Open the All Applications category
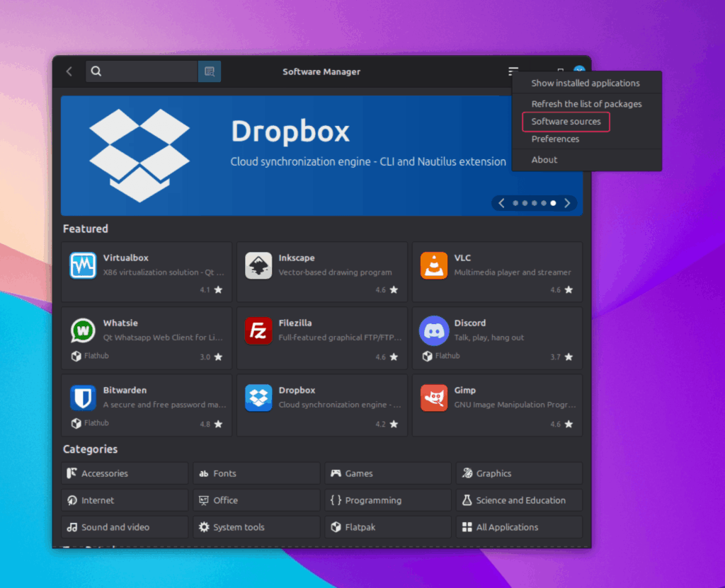Image resolution: width=725 pixels, height=588 pixels. 519,527
